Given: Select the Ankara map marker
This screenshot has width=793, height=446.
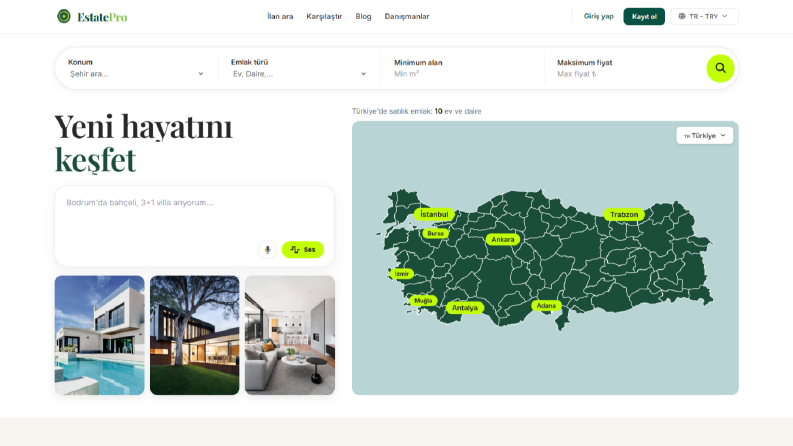Looking at the screenshot, I should 503,240.
